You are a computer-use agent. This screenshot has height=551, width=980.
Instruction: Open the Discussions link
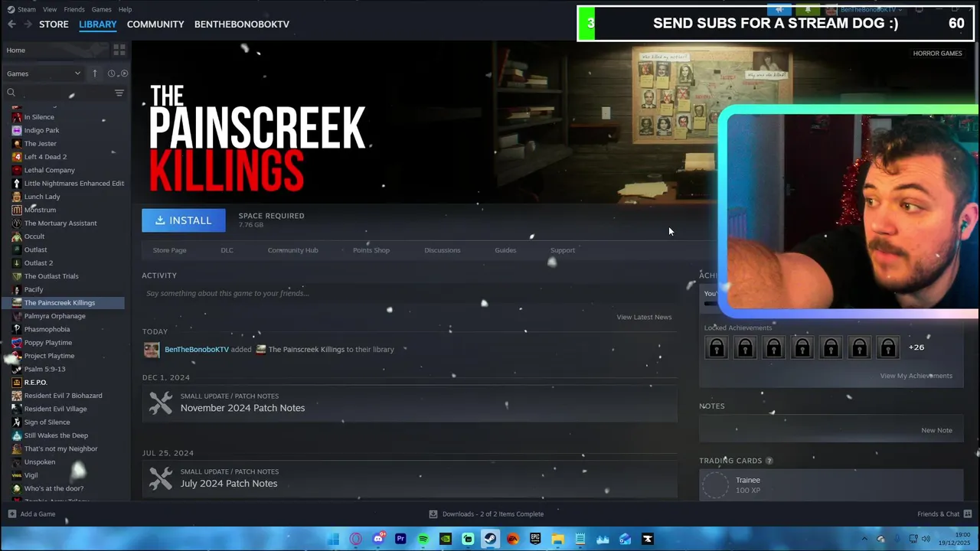click(443, 250)
